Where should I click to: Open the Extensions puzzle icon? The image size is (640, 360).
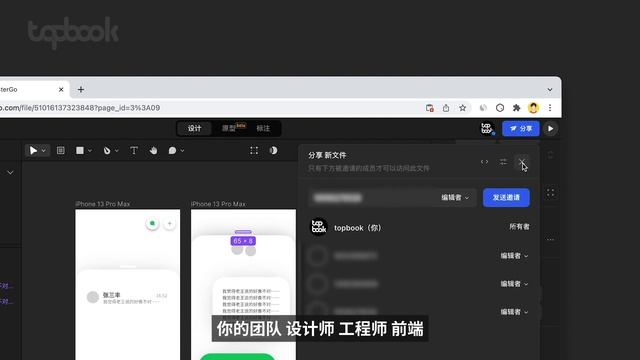point(516,108)
